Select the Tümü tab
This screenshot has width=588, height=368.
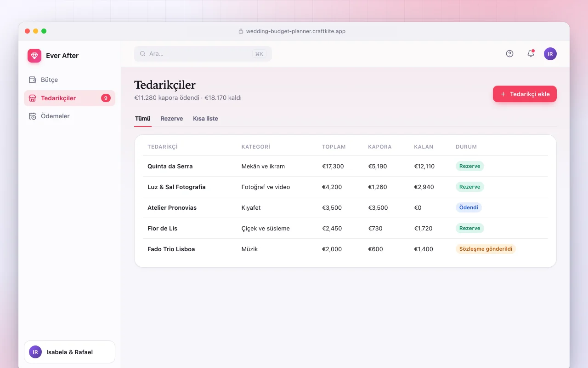(143, 119)
